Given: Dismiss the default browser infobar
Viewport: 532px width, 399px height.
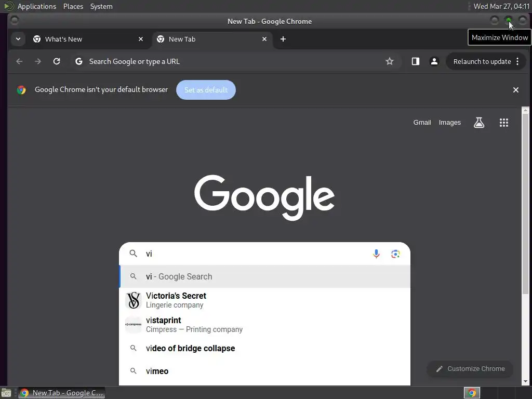Looking at the screenshot, I should tap(516, 90).
